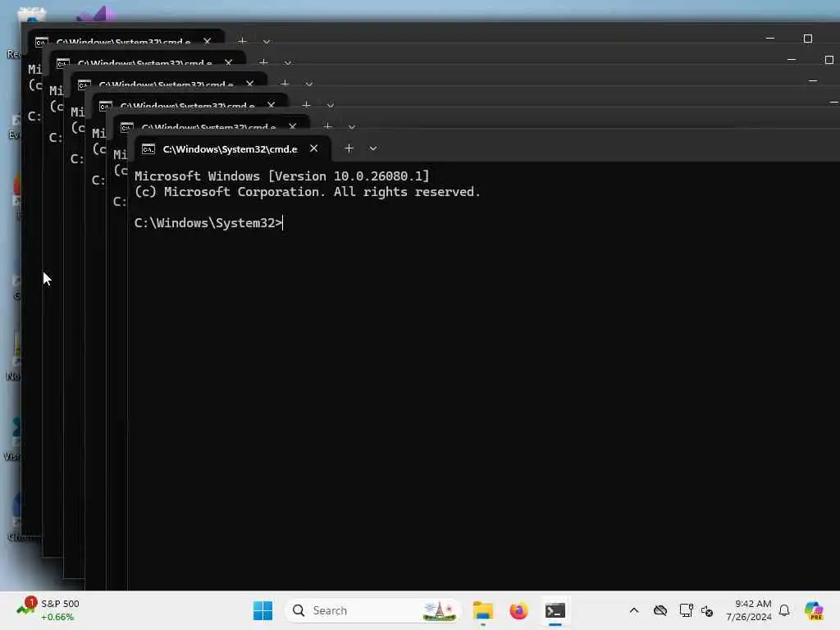The width and height of the screenshot is (840, 630).
Task: Click the Microsoft Corporation copyright line
Action: [x=307, y=192]
